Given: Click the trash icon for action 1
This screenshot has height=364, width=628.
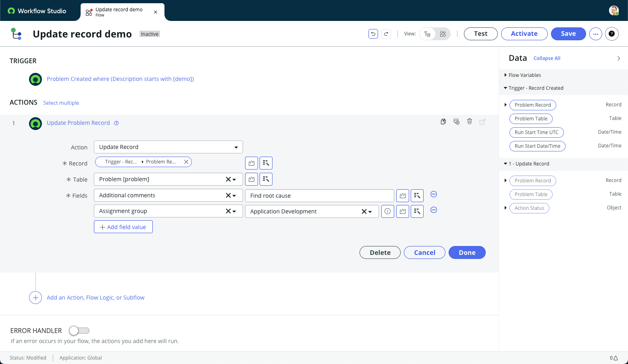Looking at the screenshot, I should [x=470, y=121].
